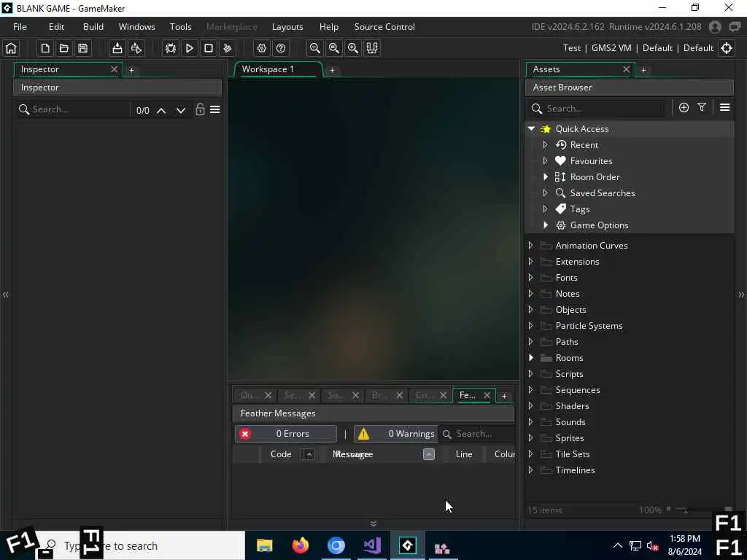Open the Layouts menu
The height and width of the screenshot is (560, 747).
coord(287,27)
